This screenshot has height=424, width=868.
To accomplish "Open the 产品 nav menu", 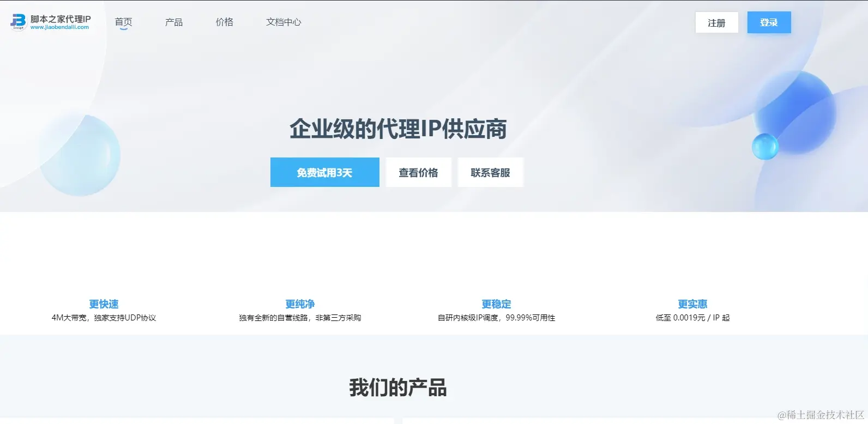I will coord(174,22).
